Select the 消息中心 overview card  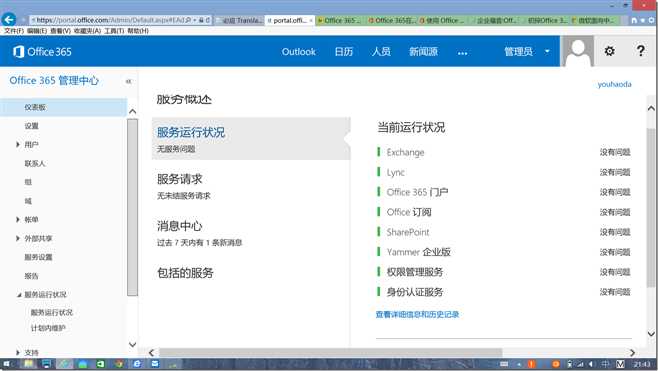tap(251, 232)
